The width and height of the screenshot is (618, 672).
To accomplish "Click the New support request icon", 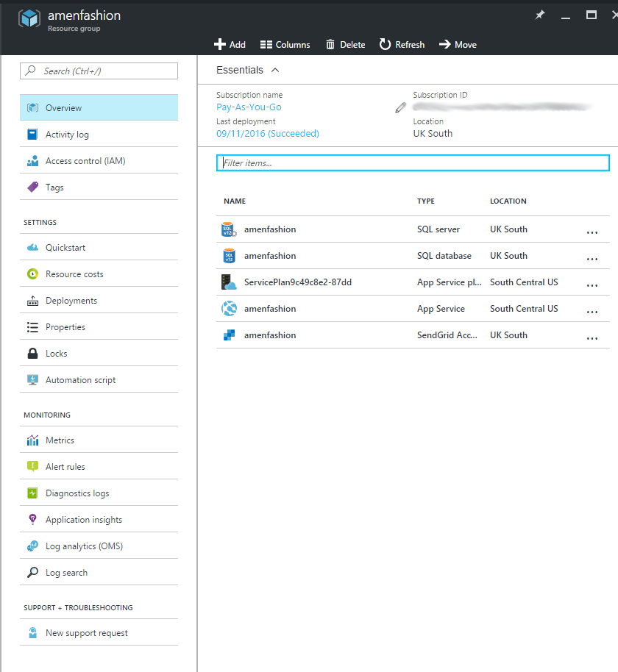I will pos(32,632).
